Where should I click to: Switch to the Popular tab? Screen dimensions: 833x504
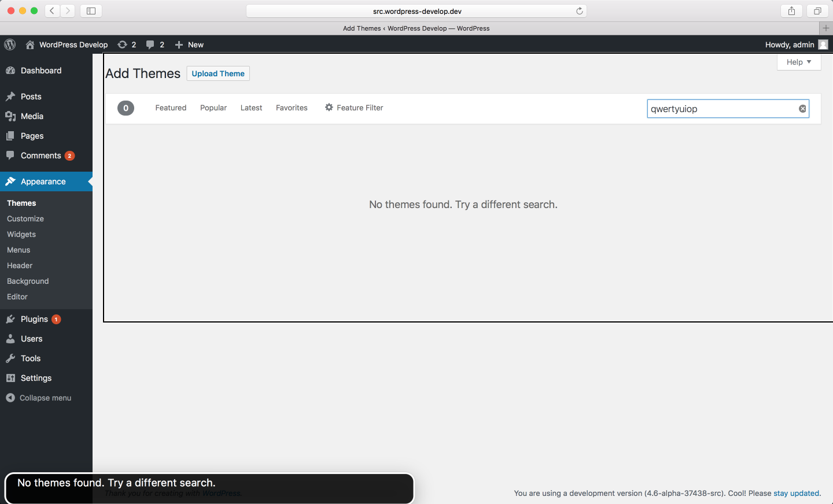pos(213,108)
